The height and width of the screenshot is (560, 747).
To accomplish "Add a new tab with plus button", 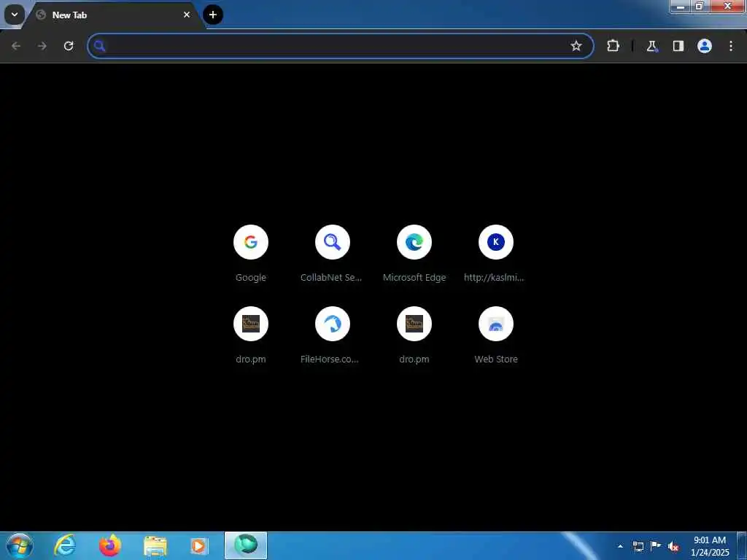I will point(213,15).
